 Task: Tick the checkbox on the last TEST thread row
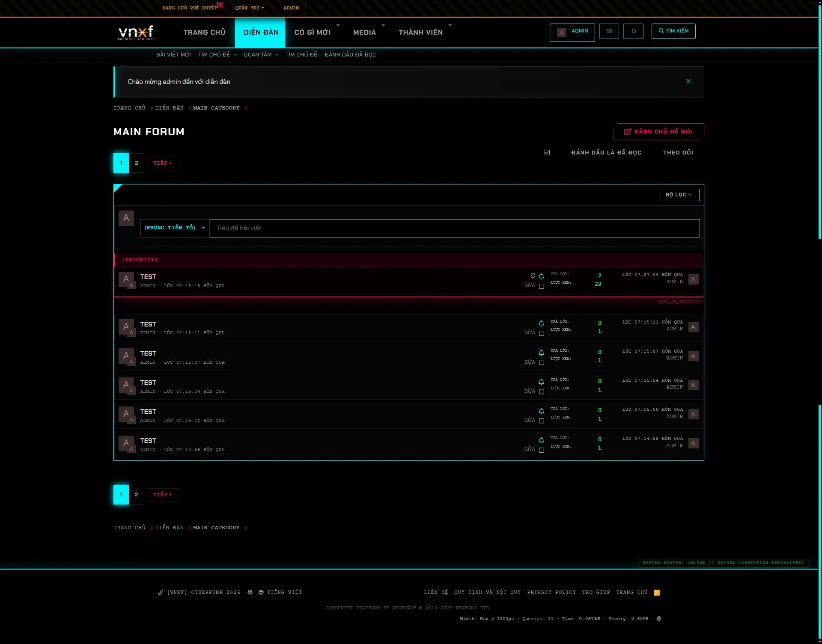(542, 450)
